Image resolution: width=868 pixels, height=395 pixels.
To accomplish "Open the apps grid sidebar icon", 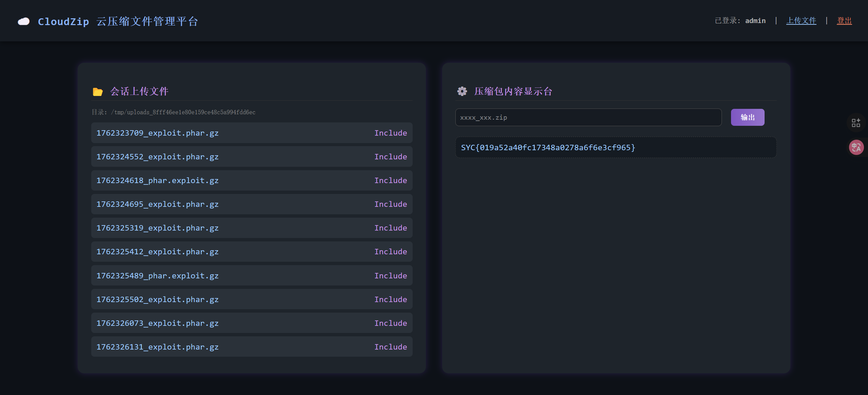I will 856,123.
